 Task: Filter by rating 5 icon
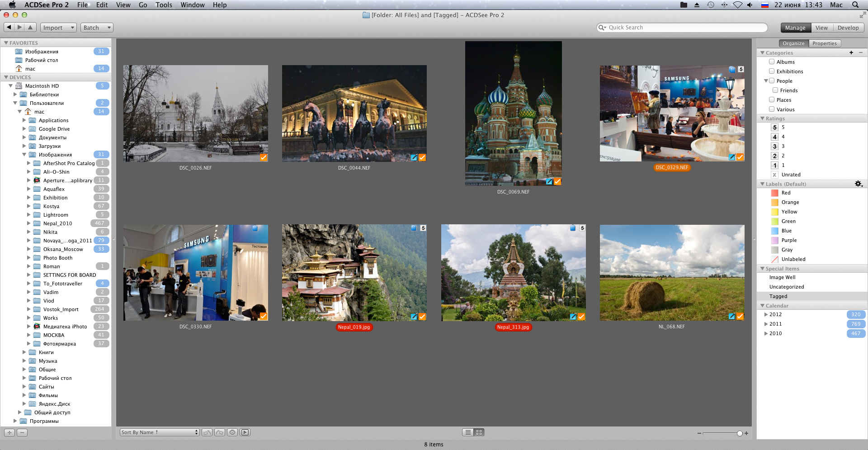click(775, 128)
